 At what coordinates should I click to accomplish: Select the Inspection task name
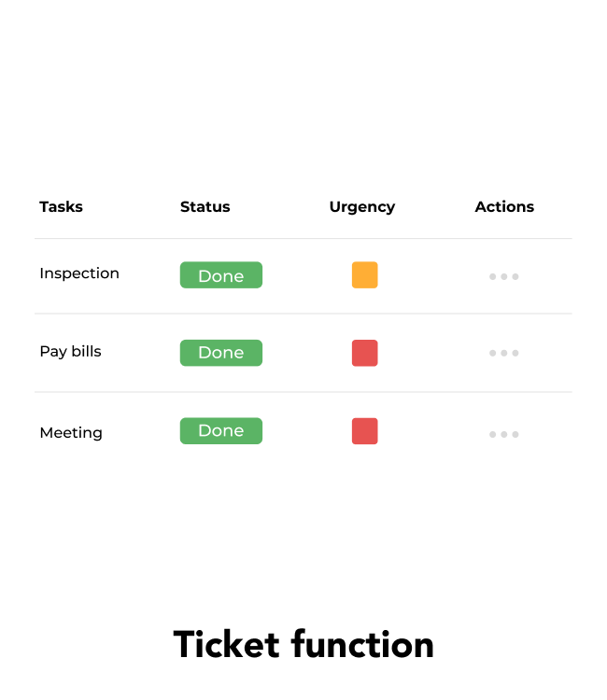tap(79, 273)
